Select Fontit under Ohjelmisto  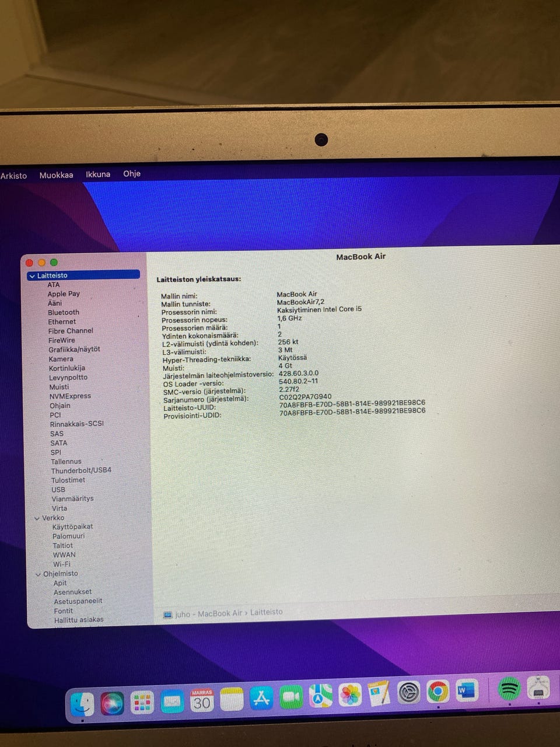[x=64, y=611]
